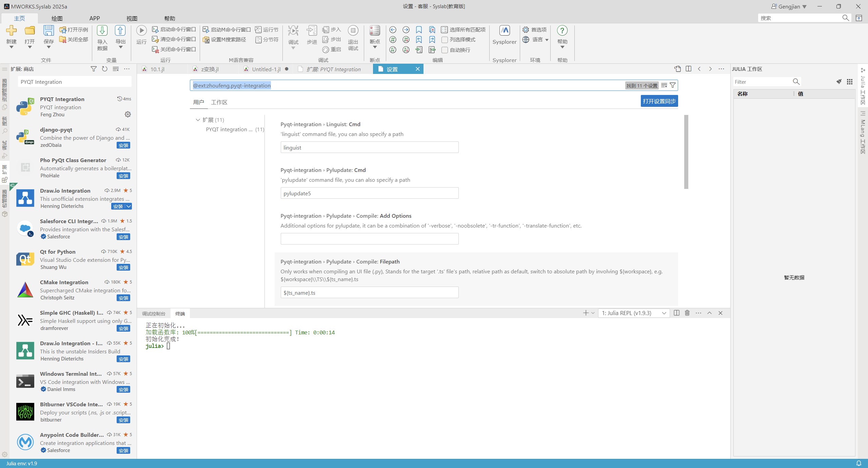
Task: Clear settings search input icon
Action: point(664,85)
